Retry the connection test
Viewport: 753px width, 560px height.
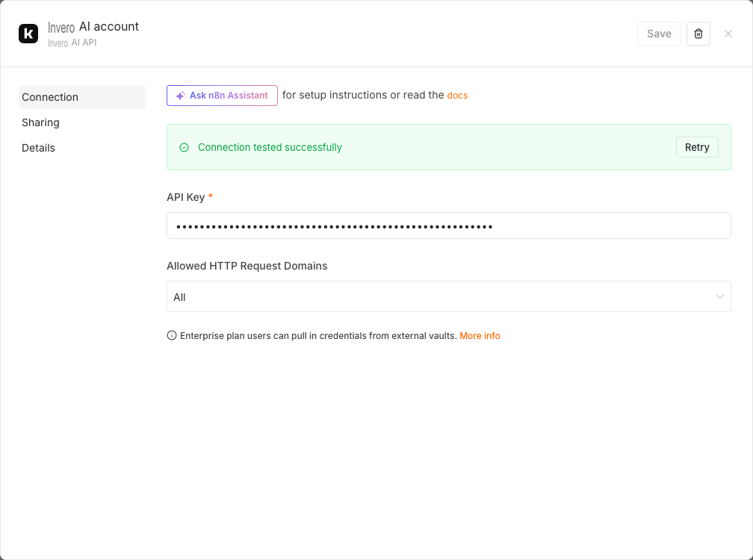point(697,147)
